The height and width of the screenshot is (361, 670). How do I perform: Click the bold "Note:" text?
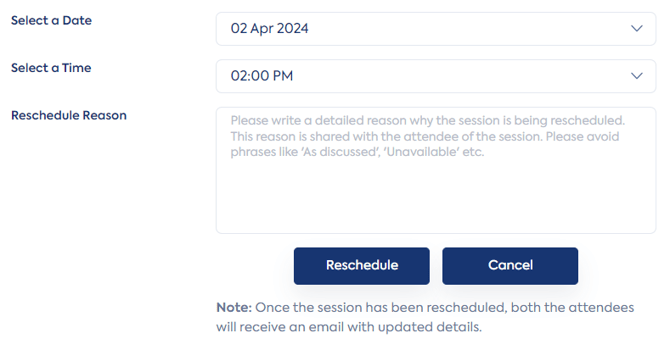(x=234, y=308)
